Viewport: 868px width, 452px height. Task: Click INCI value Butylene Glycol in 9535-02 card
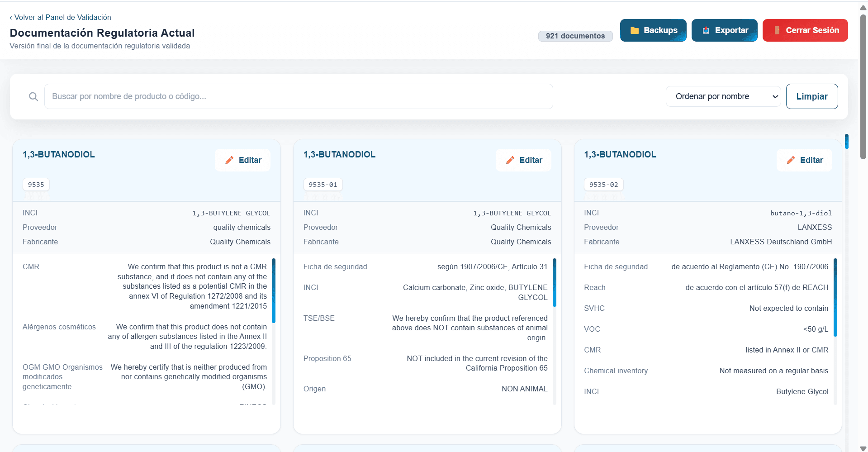(802, 391)
